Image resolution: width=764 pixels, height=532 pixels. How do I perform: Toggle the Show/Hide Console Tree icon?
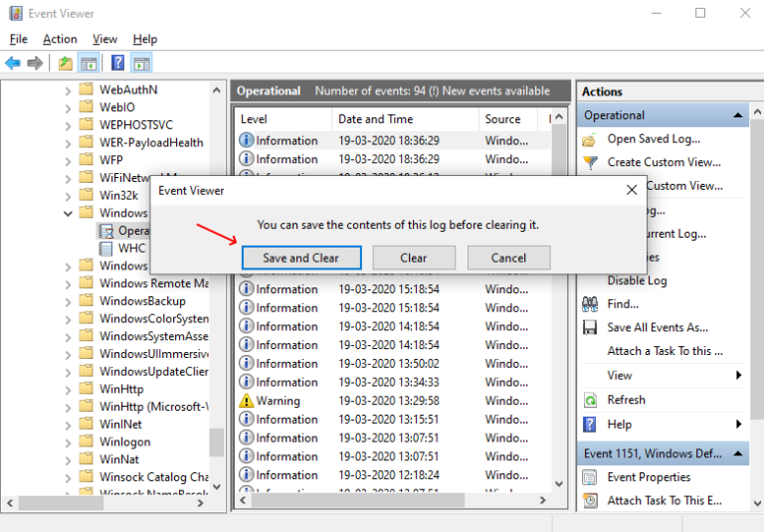[x=89, y=64]
